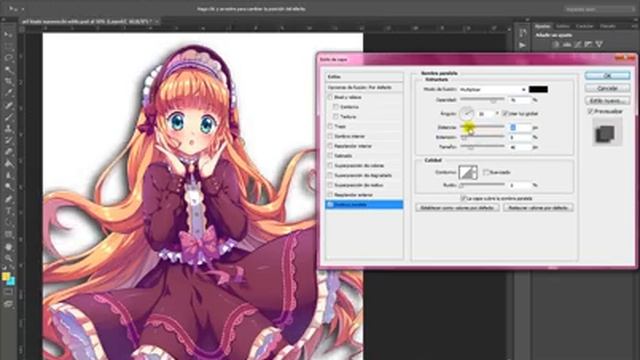
Task: Click the Estilo nuevo button
Action: pos(607,100)
